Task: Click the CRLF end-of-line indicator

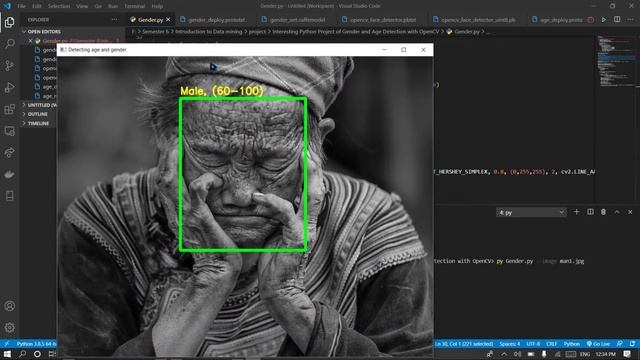Action: [551, 344]
